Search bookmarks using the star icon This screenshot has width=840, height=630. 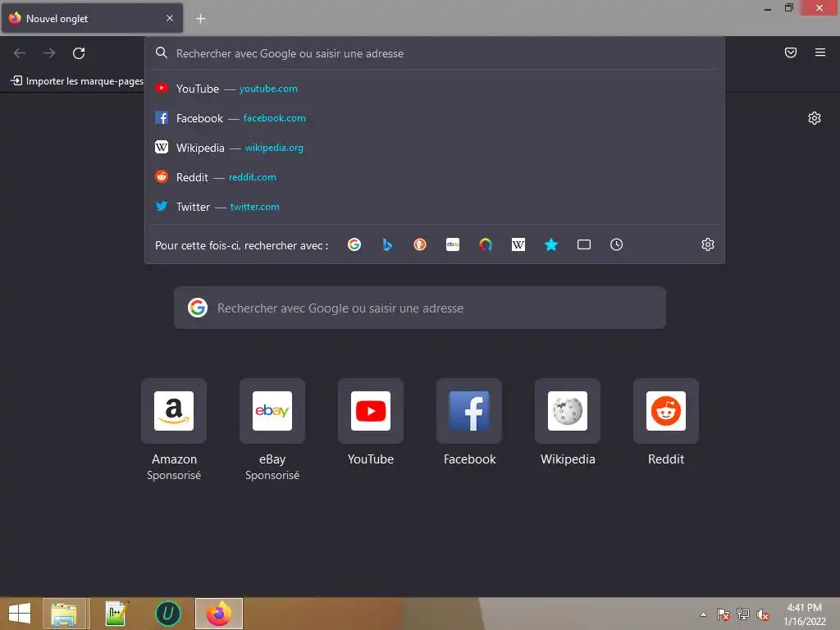coord(551,244)
